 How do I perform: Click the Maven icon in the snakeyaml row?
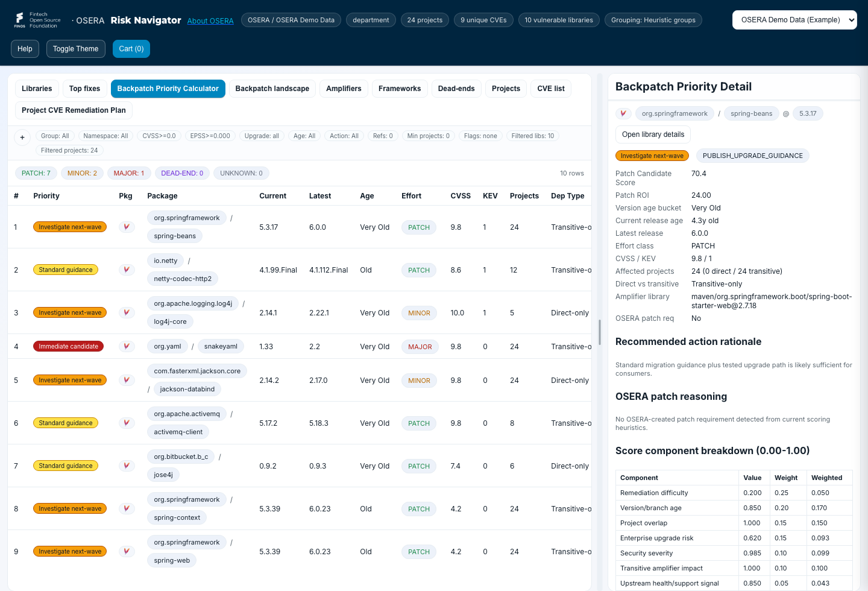coord(127,347)
